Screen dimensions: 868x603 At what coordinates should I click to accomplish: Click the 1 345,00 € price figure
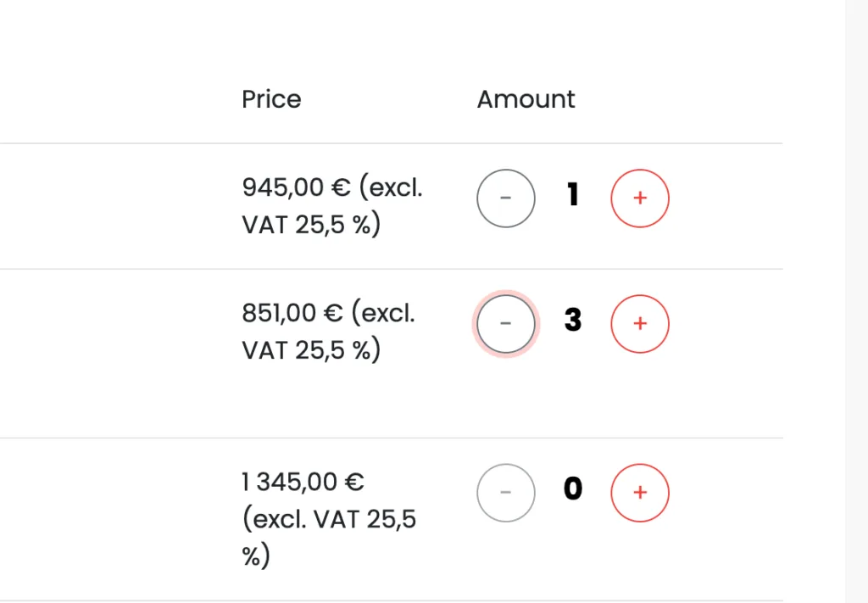[x=303, y=483]
